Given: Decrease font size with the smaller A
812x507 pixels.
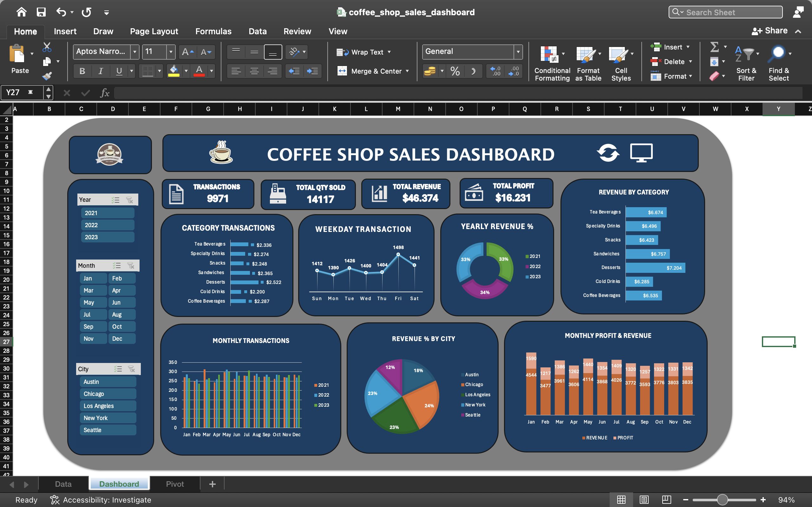Looking at the screenshot, I should click(x=206, y=52).
